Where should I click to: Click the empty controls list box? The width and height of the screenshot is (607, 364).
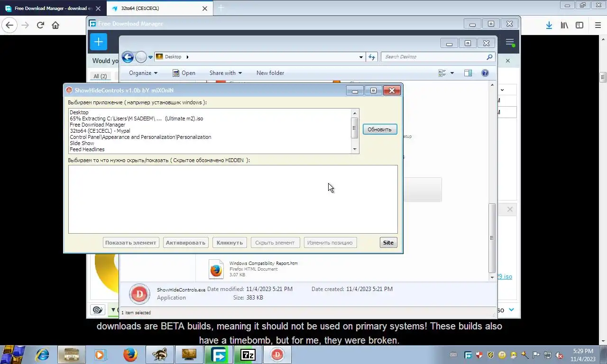point(233,199)
